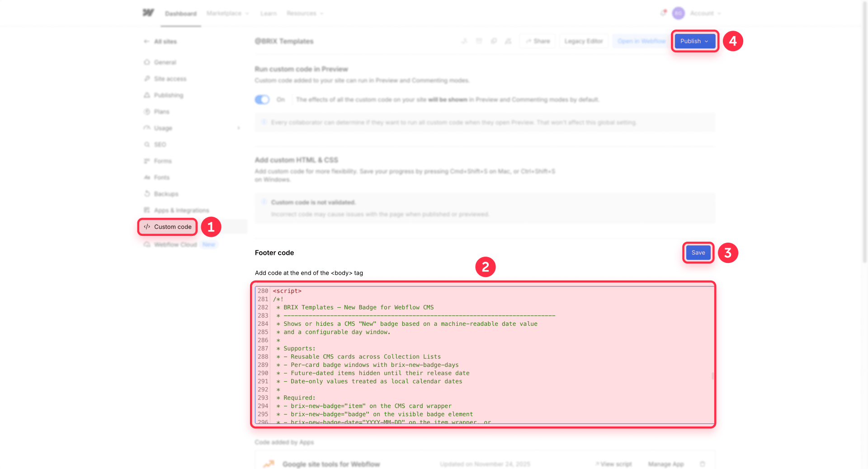
Task: Click the Custom code brackets icon
Action: [147, 227]
